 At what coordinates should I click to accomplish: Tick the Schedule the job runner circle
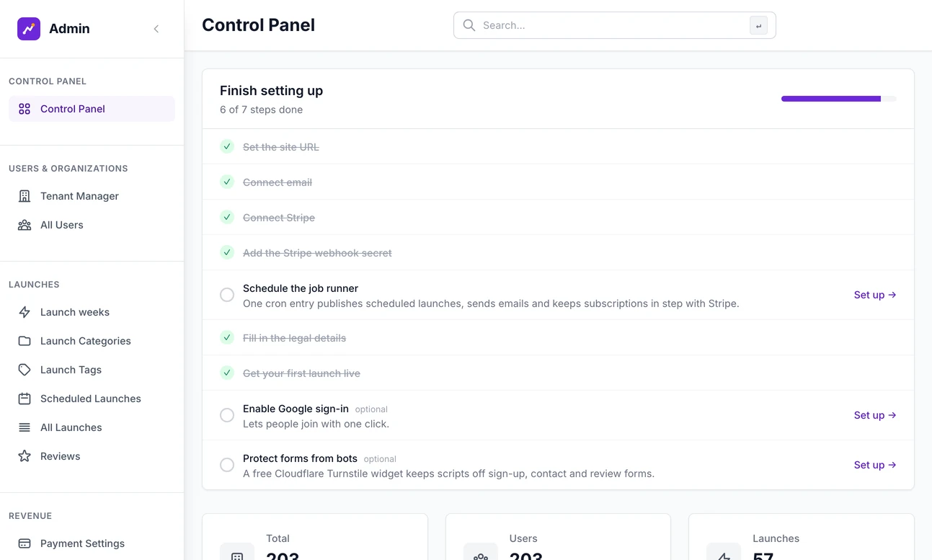227,295
